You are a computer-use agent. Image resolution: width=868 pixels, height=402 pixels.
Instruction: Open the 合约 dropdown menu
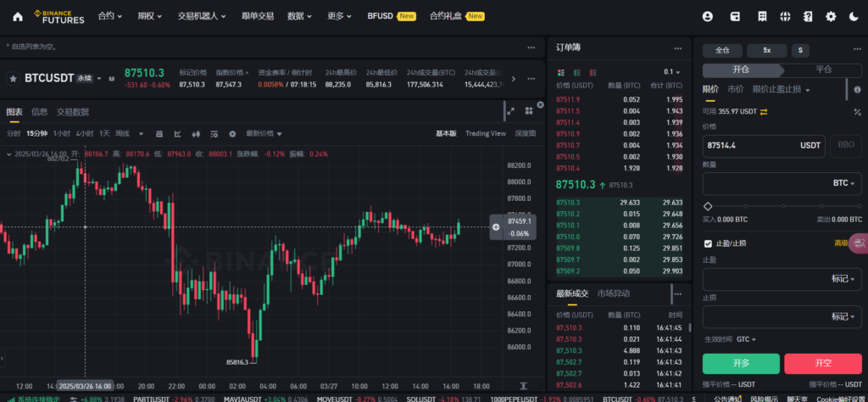point(110,16)
